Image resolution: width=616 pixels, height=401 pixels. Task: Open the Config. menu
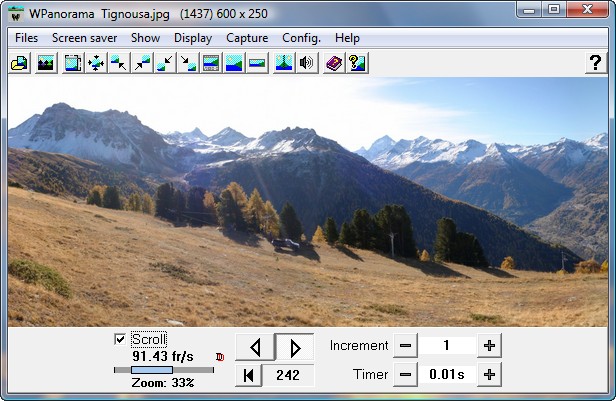click(301, 38)
